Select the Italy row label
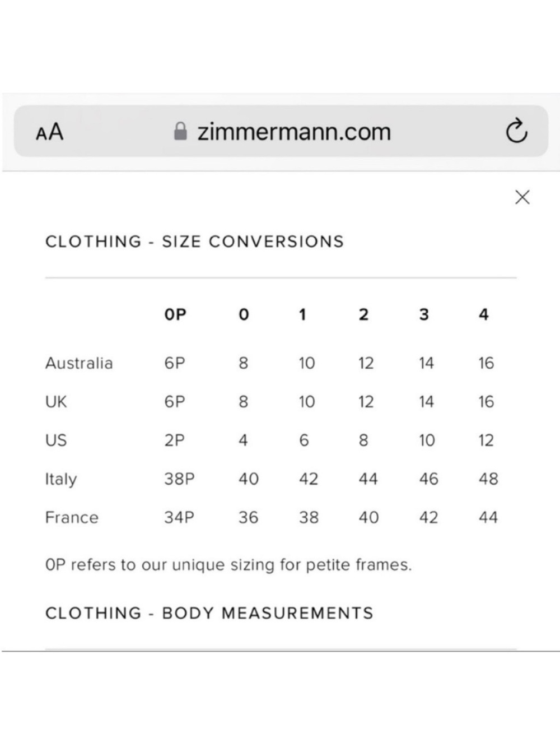 [61, 479]
